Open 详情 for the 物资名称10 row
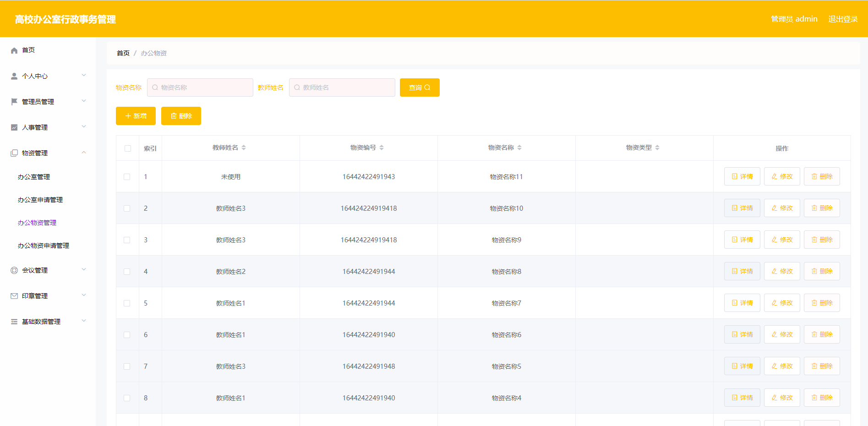The width and height of the screenshot is (868, 426). (742, 208)
